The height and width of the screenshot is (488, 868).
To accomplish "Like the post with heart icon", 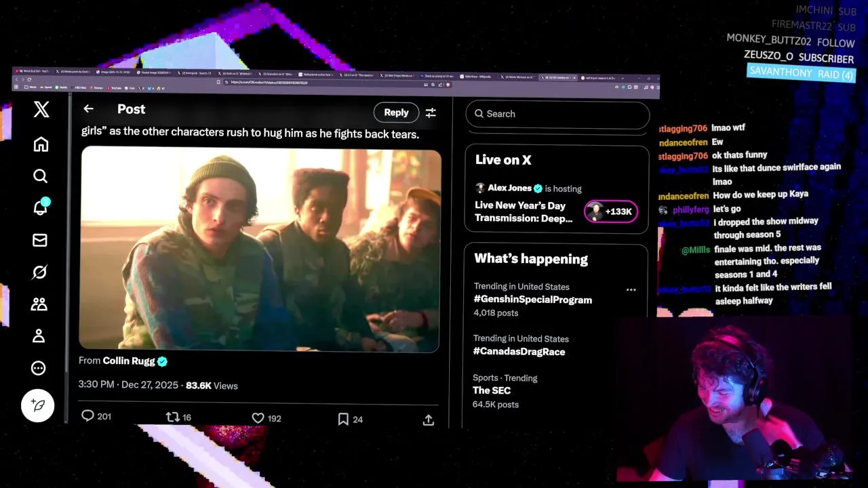I will (258, 418).
